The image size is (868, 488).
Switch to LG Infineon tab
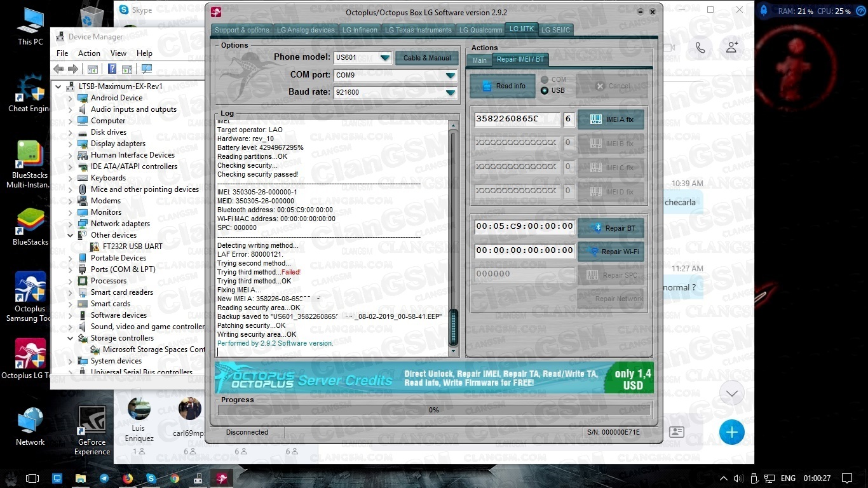(x=360, y=30)
